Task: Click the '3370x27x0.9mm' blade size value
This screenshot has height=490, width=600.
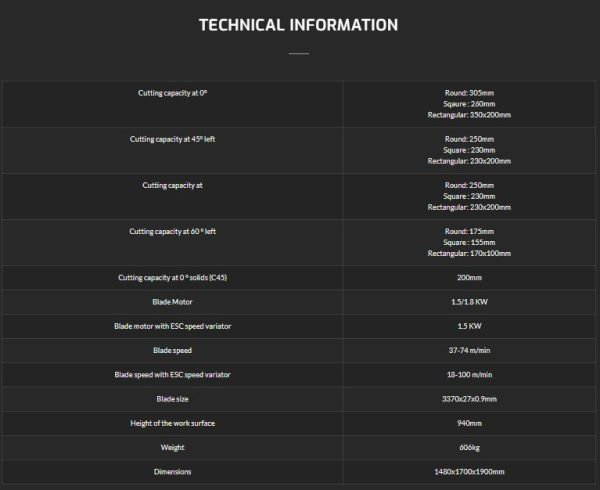Action: [x=469, y=399]
